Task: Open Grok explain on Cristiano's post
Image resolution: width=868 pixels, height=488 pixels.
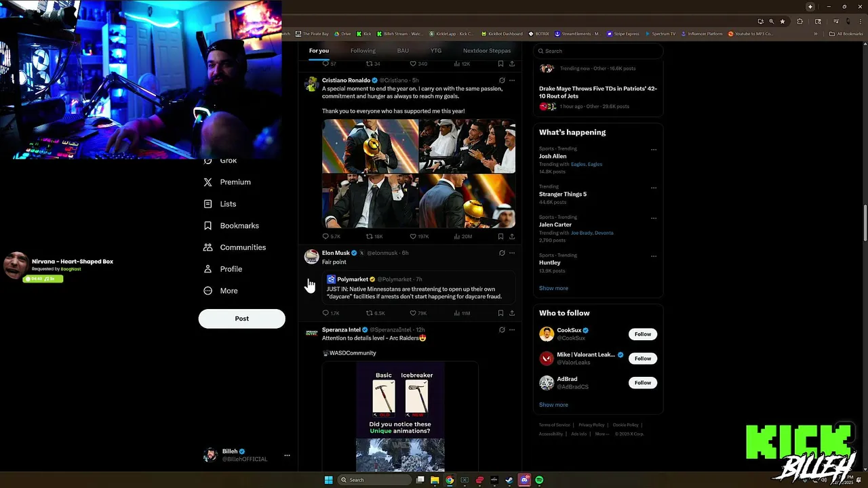Action: coord(502,81)
